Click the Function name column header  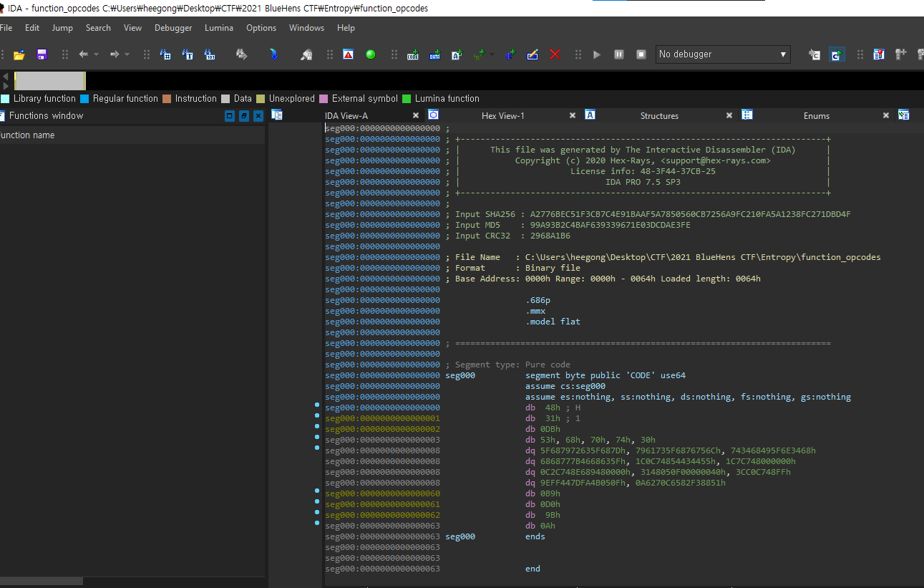click(x=27, y=135)
